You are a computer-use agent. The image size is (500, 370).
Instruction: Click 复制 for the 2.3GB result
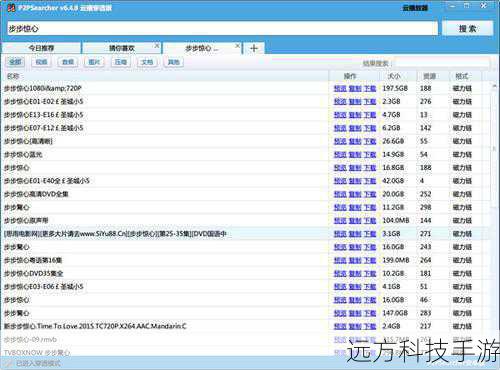(x=355, y=101)
